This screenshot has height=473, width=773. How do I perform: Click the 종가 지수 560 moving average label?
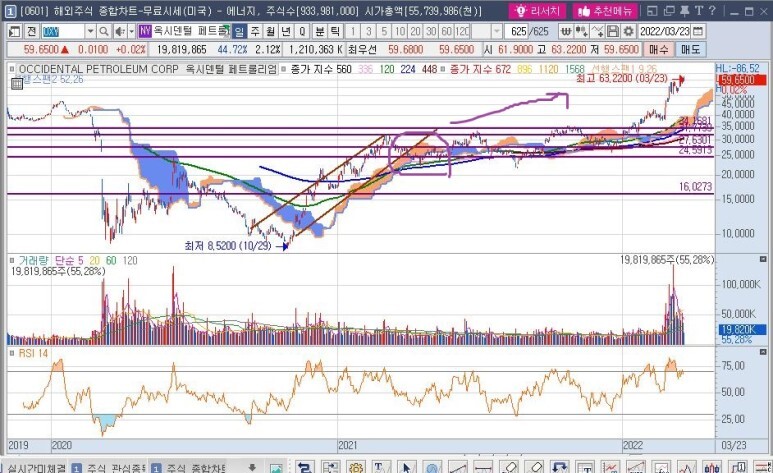[x=321, y=70]
